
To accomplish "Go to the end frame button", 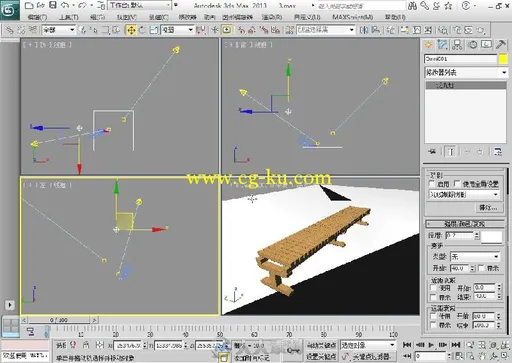I will coord(455,345).
